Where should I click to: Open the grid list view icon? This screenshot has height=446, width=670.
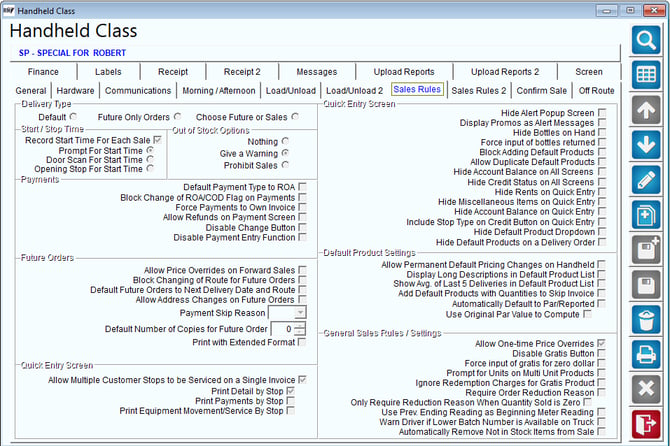[646, 75]
